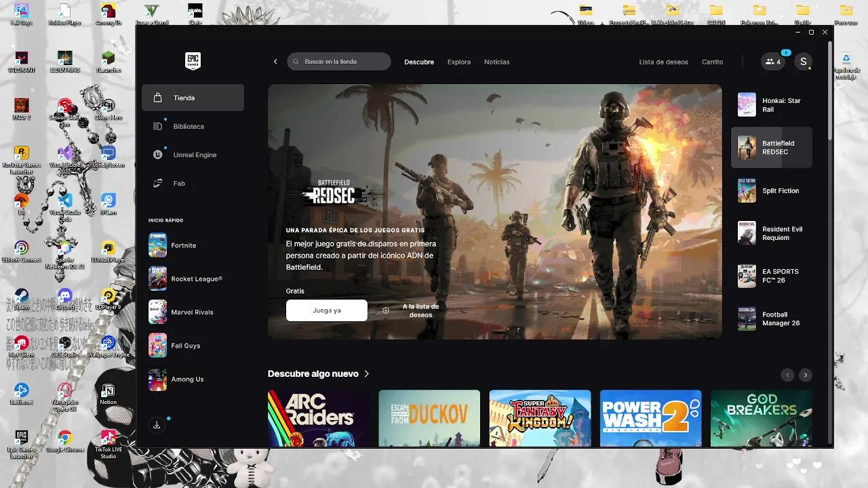Select the Battle.net desktop shortcut
Image resolution: width=868 pixels, height=488 pixels.
tap(21, 393)
